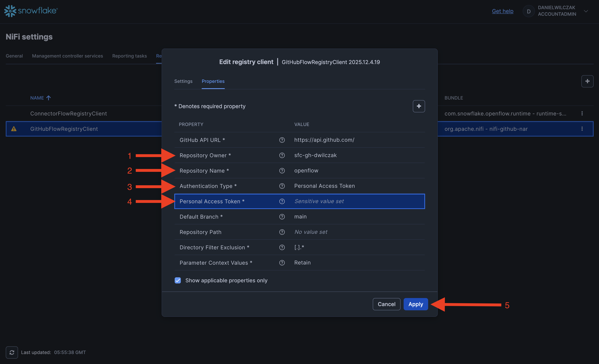Open the three-dot menu for nifi-github-nar row
Screen dimensions: 599x364
(x=582, y=129)
